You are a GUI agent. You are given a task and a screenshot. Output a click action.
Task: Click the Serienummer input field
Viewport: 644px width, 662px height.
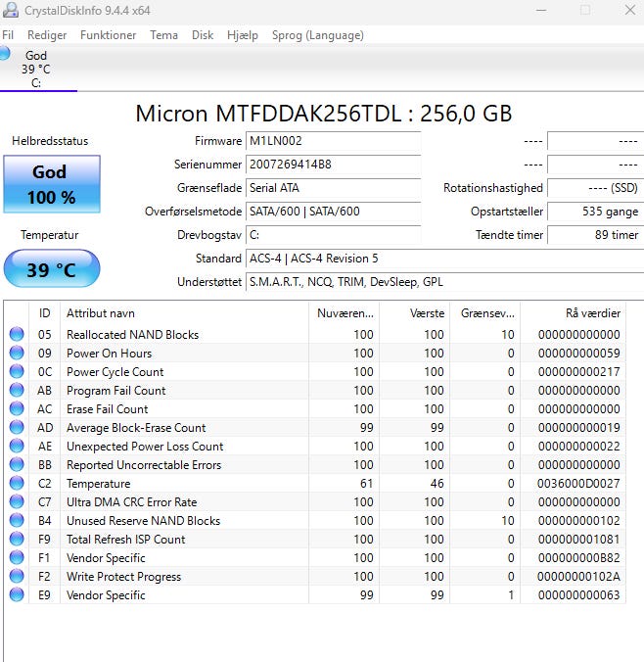click(x=332, y=165)
